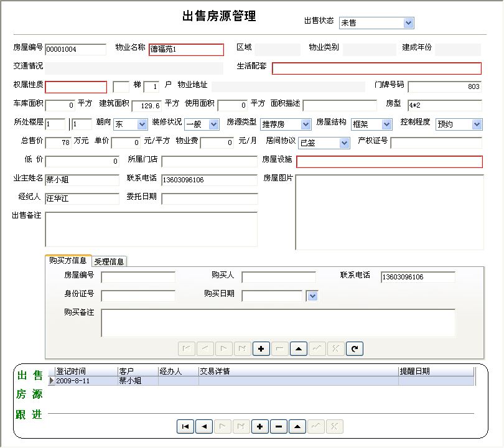Viewport: 504px width, 448px height.
Task: Go to previous record in buyer info navigator
Action: pyautogui.click(x=205, y=348)
